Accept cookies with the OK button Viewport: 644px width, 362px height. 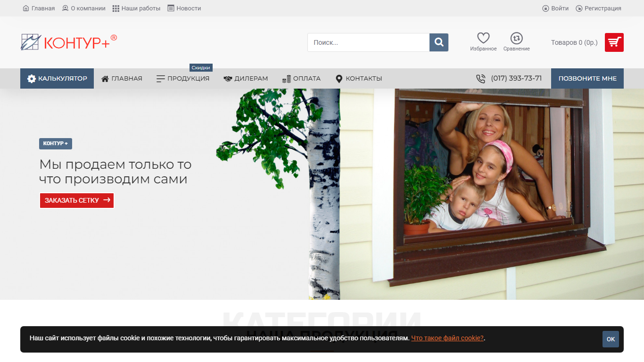pos(611,339)
